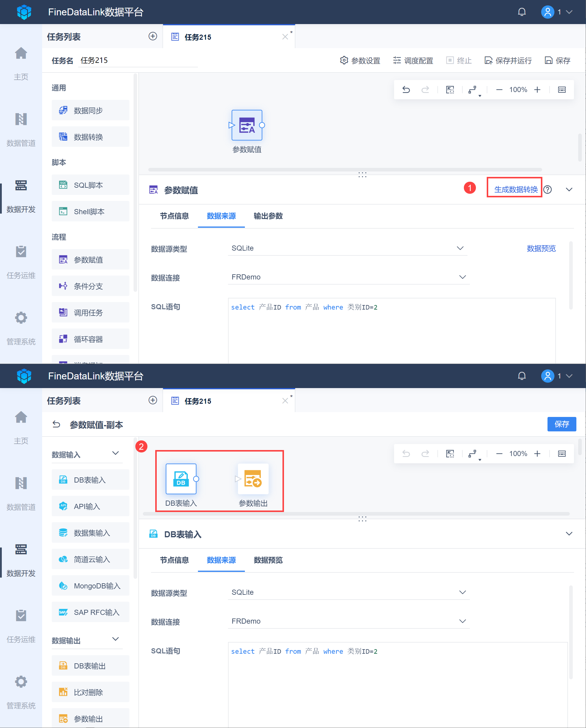Click the fit-to-view icon in the bottom canvas toolbar
586x728 pixels.
(x=450, y=453)
